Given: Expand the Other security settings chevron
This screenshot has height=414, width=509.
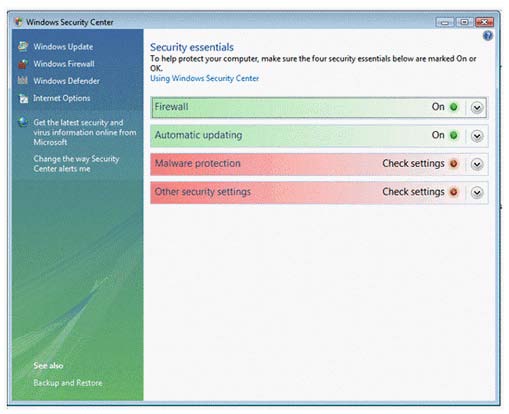Looking at the screenshot, I should (x=477, y=193).
